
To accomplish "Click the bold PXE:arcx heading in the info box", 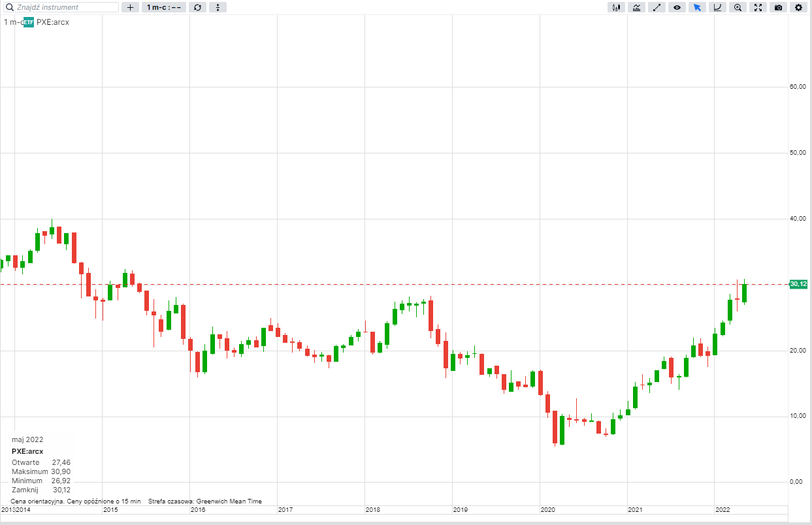I will [x=27, y=451].
